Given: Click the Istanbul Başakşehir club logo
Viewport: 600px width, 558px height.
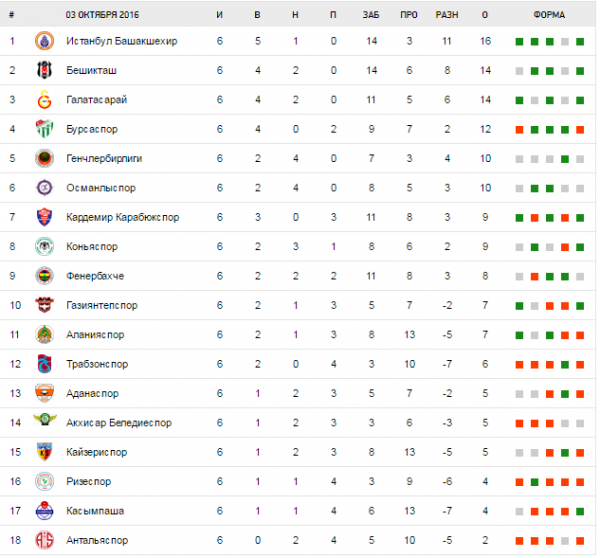Looking at the screenshot, I should pos(42,42).
